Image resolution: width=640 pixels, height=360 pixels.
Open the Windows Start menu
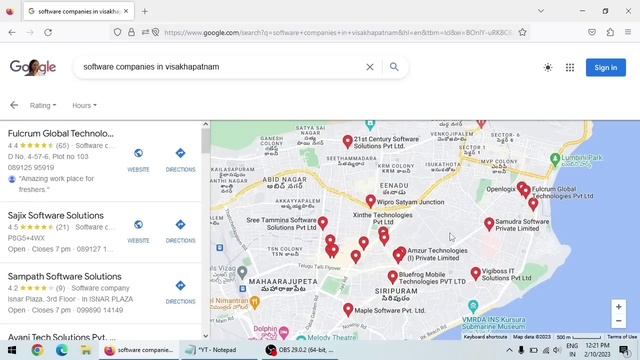click(12, 350)
